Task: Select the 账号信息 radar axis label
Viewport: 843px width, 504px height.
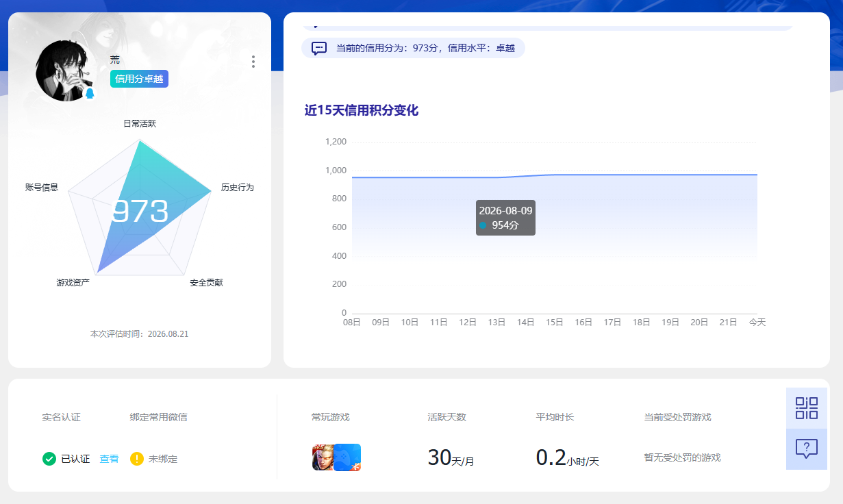Action: (x=42, y=188)
